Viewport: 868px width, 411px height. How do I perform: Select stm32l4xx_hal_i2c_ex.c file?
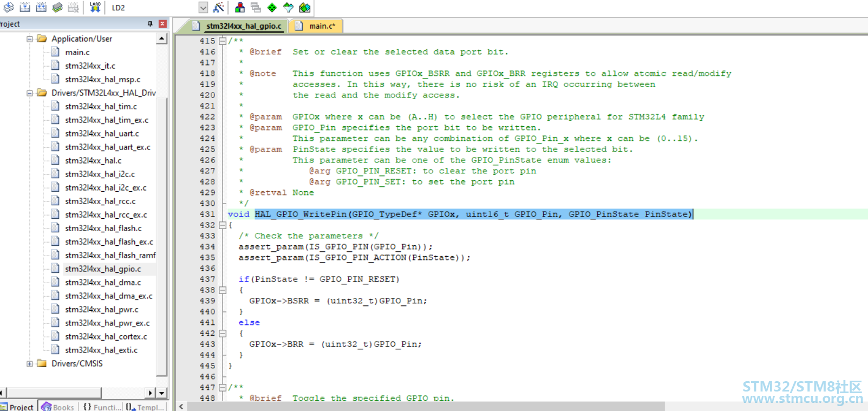coord(106,188)
